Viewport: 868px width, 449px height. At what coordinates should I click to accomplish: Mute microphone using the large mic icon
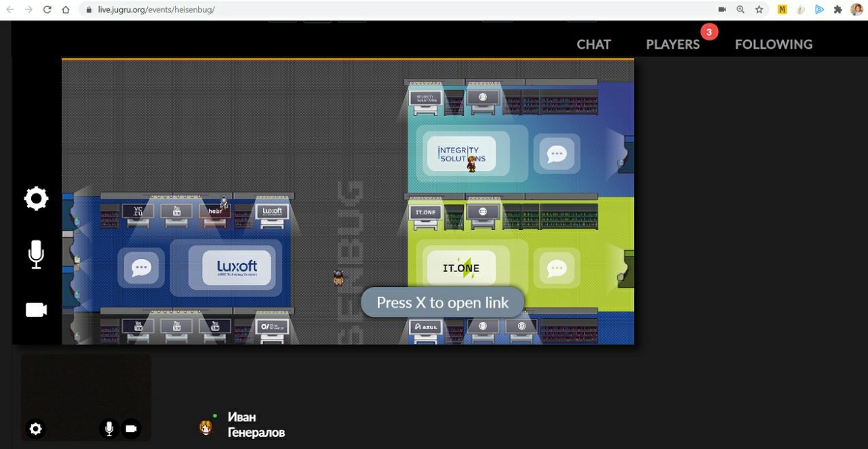(x=36, y=255)
